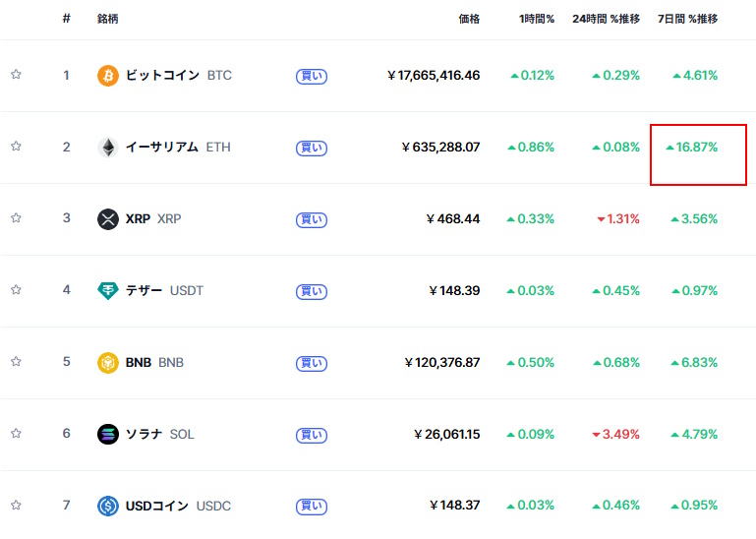The height and width of the screenshot is (539, 756).
Task: Click the Solana logo icon
Action: pyautogui.click(x=108, y=434)
